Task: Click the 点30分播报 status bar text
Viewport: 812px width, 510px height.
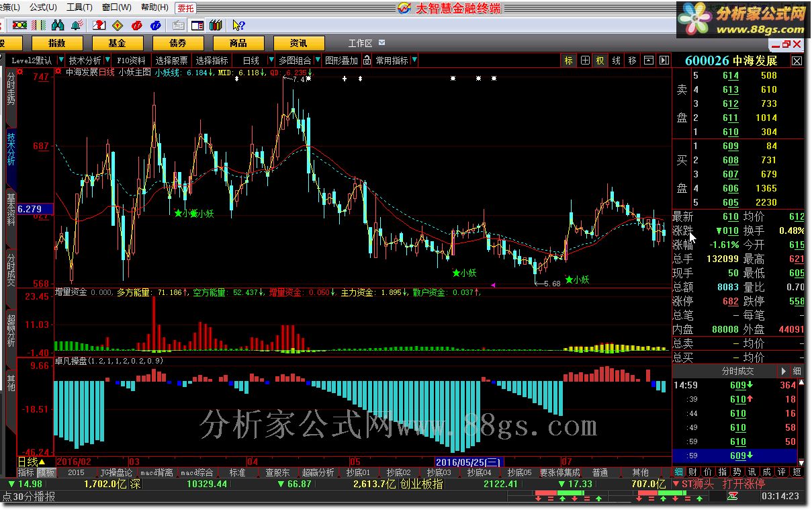Action: (x=28, y=497)
